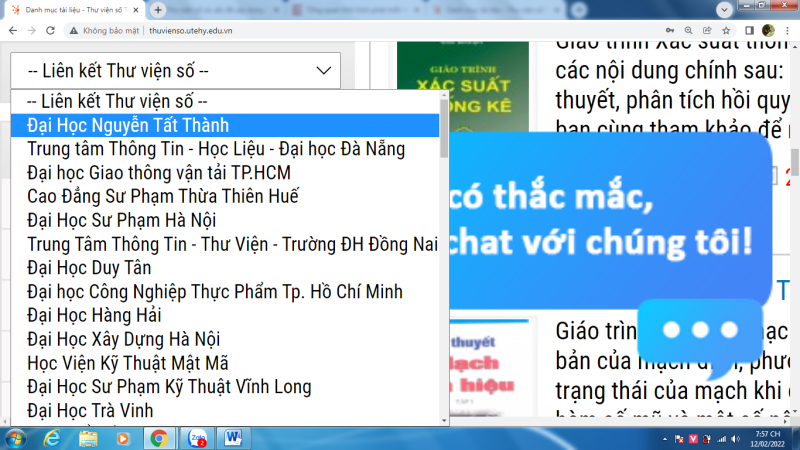
Task: Select 'Đại Học Sư Phạm Hà Nội' option
Action: pos(225,220)
